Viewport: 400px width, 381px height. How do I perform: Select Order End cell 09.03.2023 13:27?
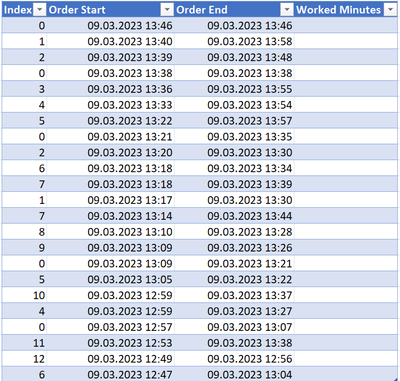tap(234, 311)
